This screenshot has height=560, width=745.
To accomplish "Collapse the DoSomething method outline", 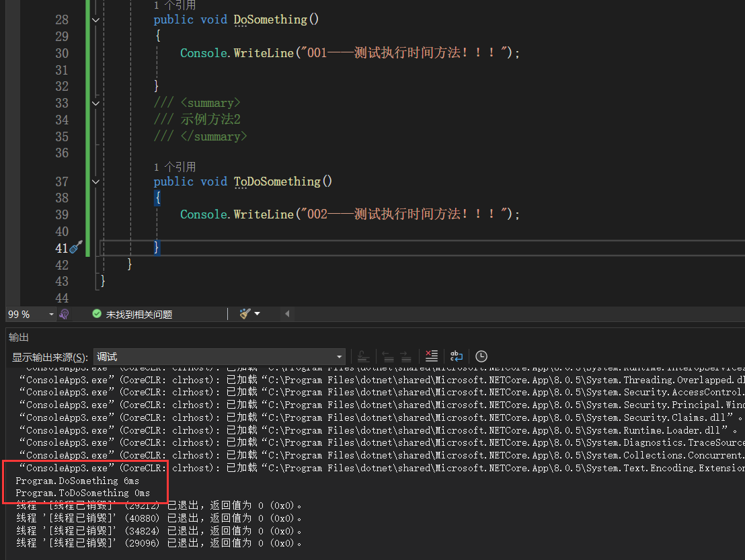I will (x=95, y=20).
